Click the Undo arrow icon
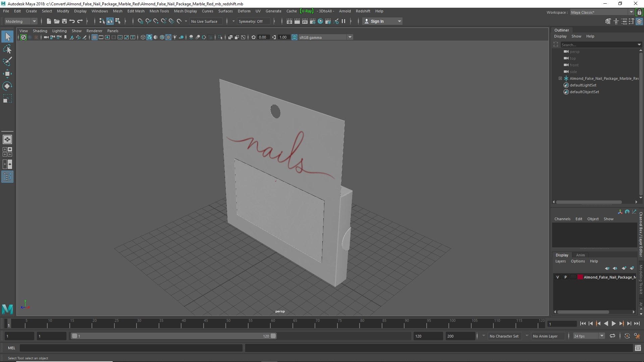 pos(72,21)
